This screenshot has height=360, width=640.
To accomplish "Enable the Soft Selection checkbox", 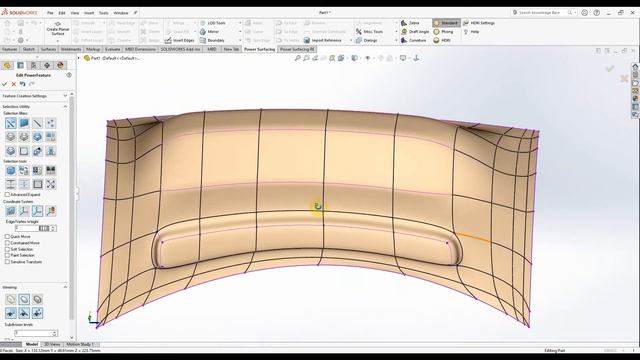I will [x=7, y=249].
